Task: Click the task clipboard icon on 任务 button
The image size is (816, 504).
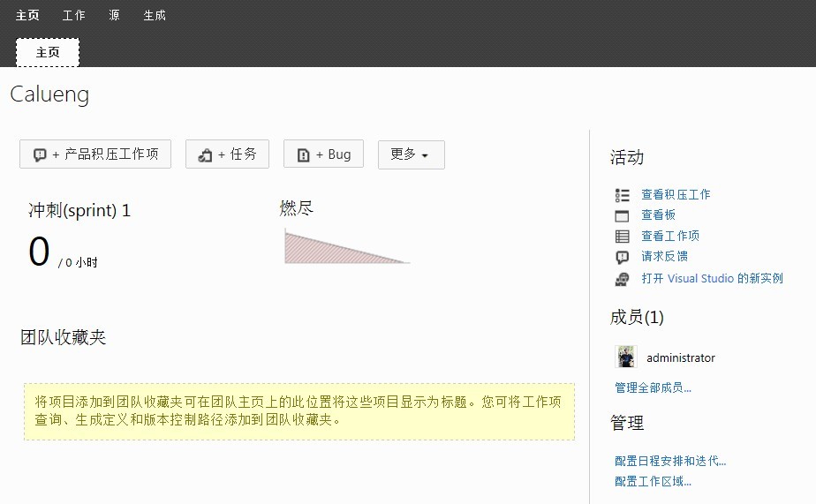Action: 205,155
